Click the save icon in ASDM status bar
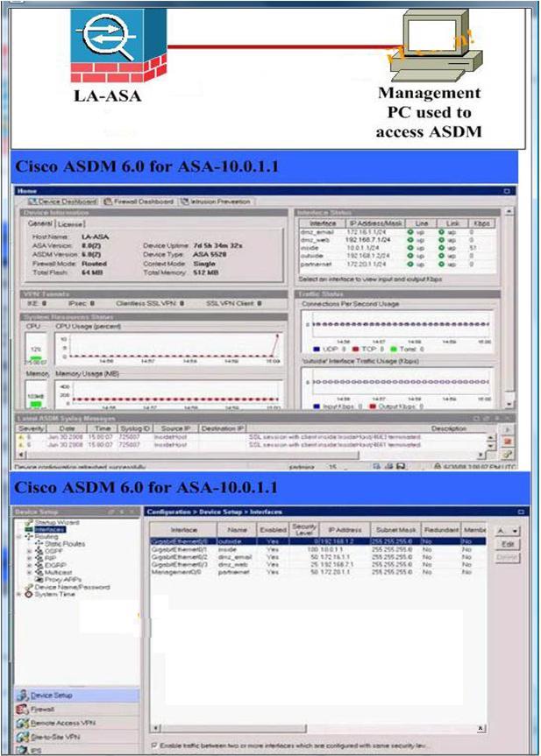 point(402,466)
